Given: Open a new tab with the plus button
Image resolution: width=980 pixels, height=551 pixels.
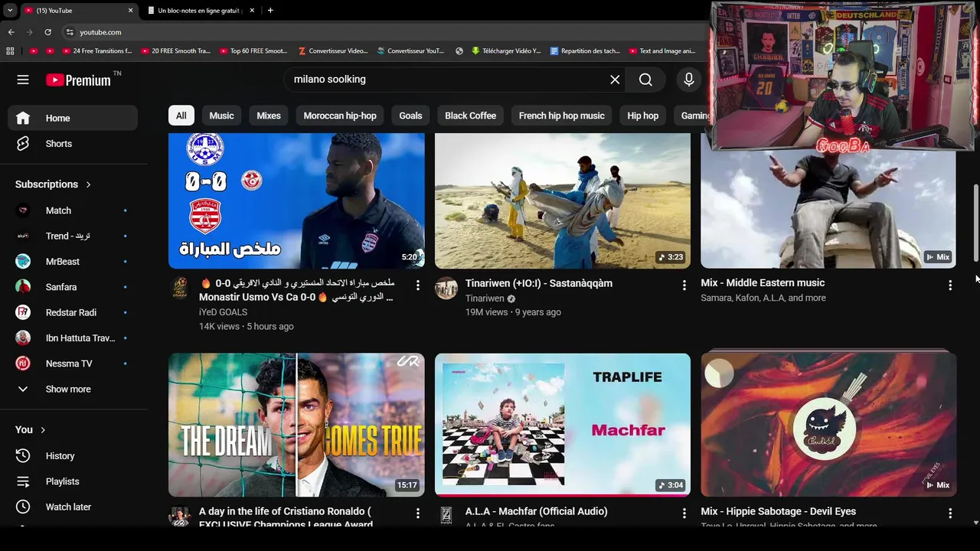Looking at the screenshot, I should point(270,11).
